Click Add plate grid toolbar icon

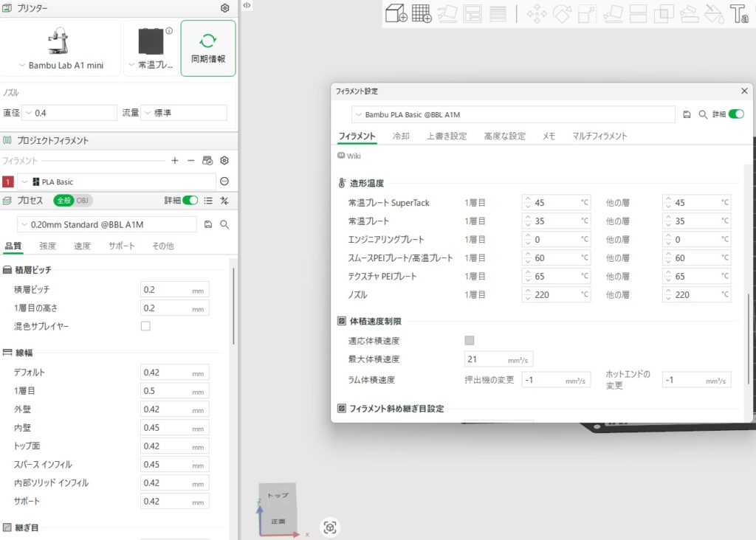click(x=422, y=13)
